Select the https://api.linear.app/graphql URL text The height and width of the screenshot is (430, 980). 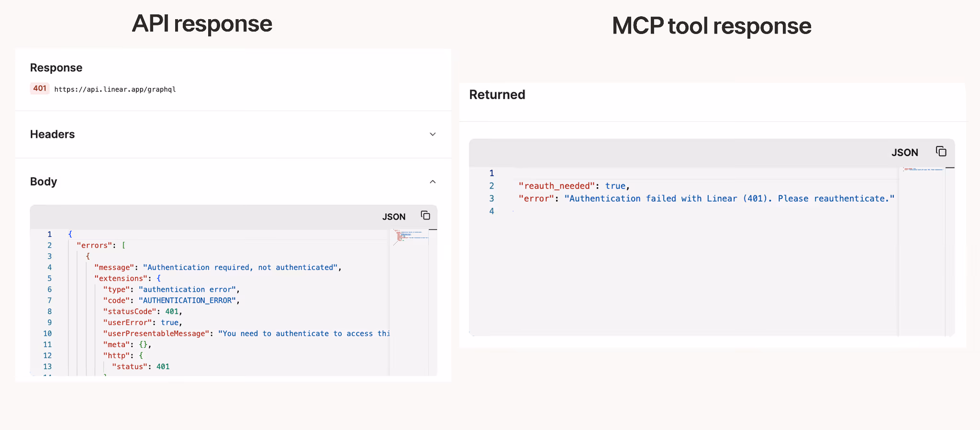(x=115, y=89)
